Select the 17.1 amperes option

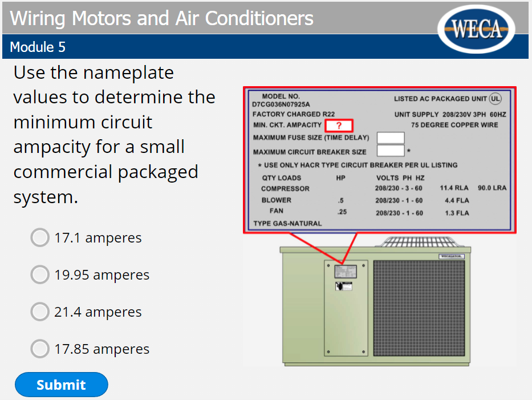click(39, 238)
